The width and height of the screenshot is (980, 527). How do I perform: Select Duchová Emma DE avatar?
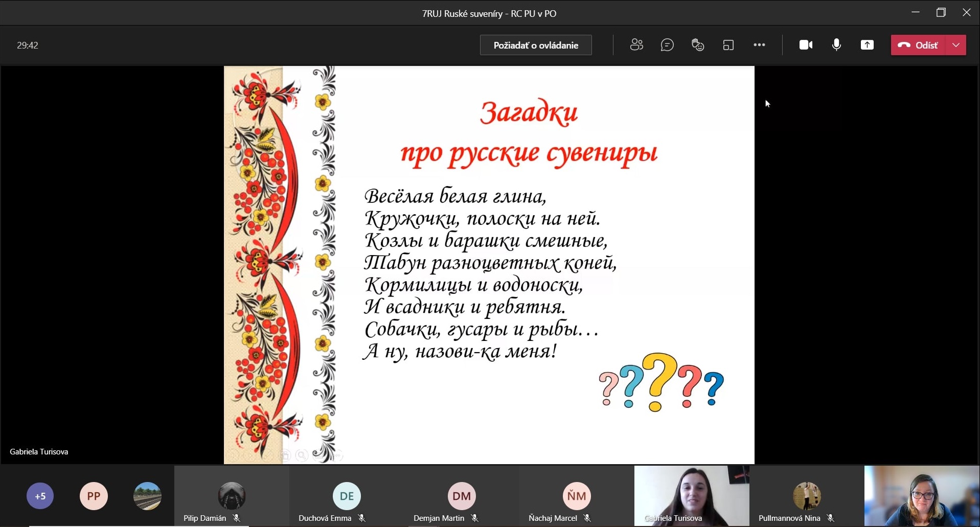tap(347, 496)
